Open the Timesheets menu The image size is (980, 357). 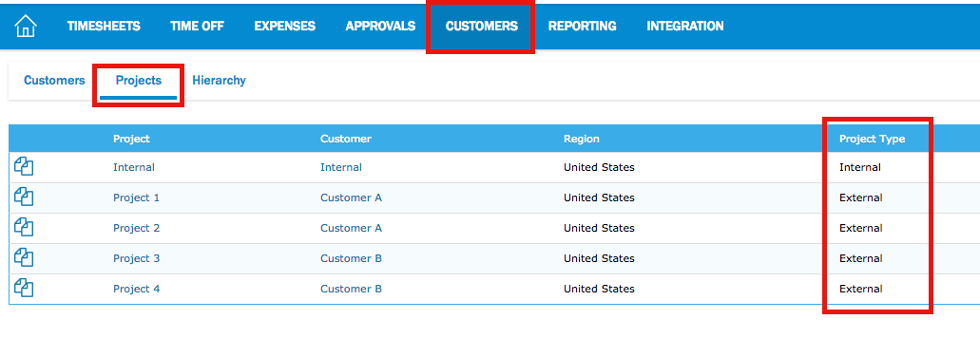[104, 27]
